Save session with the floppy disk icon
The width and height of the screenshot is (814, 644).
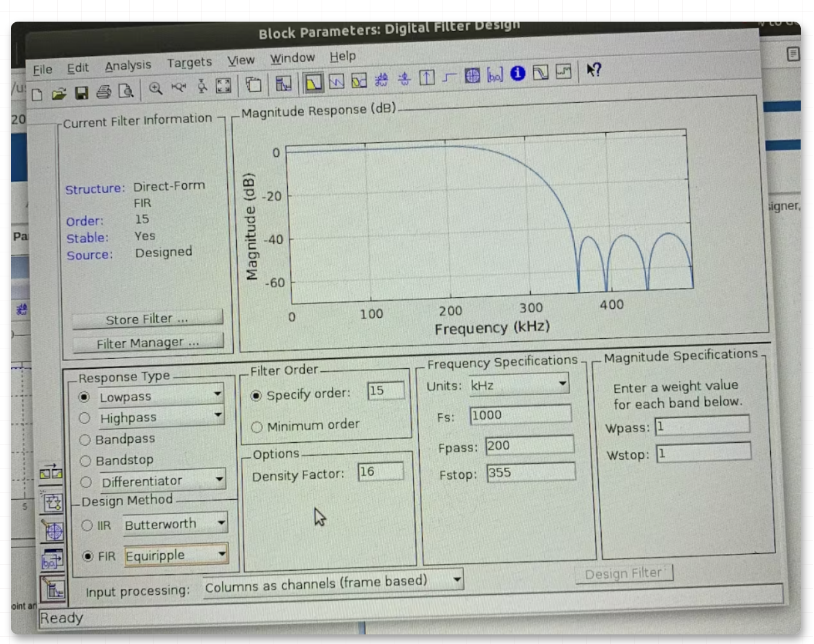[81, 93]
